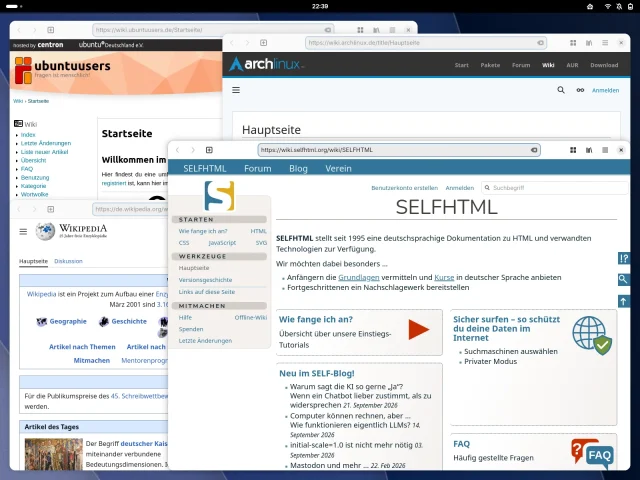Switch to Diskussion tab on Wikipedia
Viewport: 640px width, 480px height.
coord(68,261)
